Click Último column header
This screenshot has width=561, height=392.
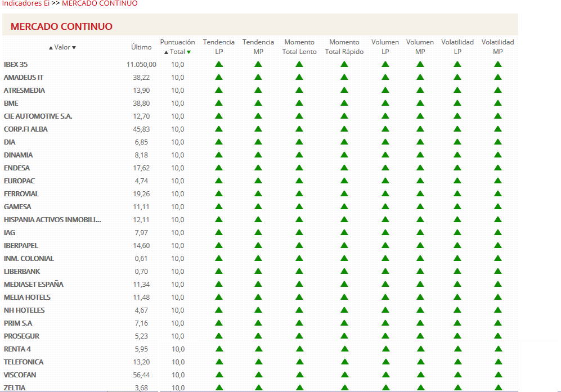pyautogui.click(x=141, y=47)
